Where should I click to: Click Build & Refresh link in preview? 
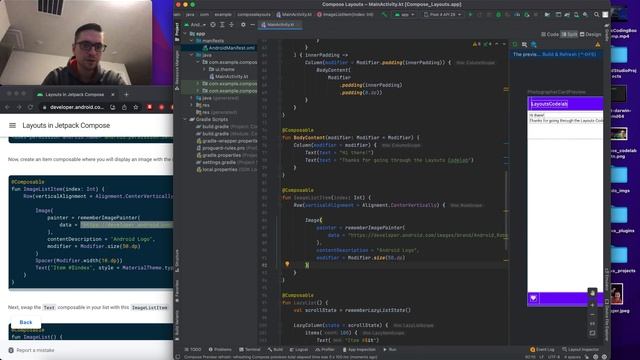point(569,54)
